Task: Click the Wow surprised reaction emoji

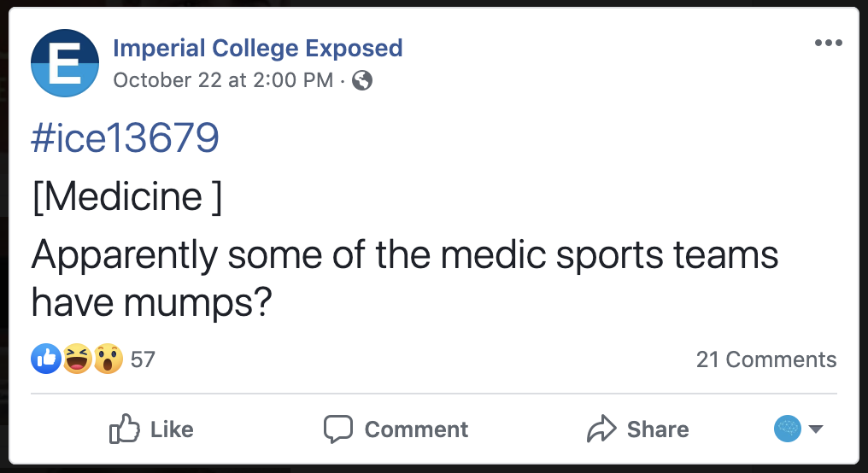Action: click(108, 359)
